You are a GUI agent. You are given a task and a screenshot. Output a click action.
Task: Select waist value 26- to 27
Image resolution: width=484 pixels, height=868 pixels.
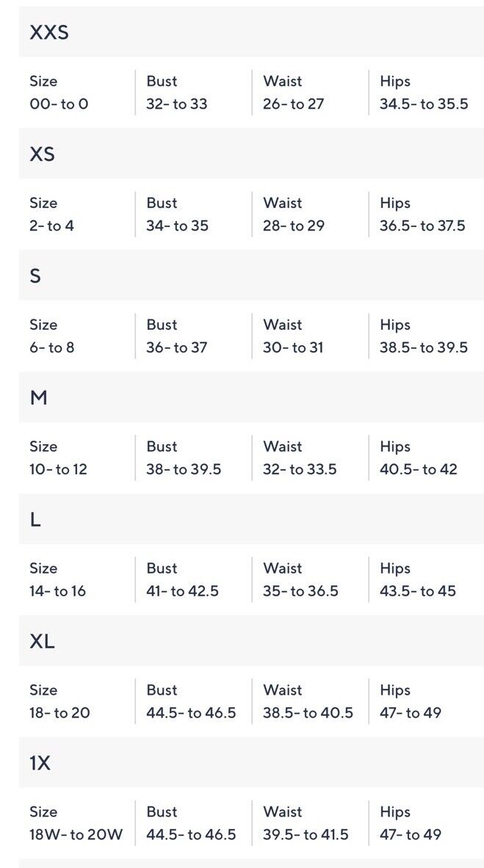[294, 104]
